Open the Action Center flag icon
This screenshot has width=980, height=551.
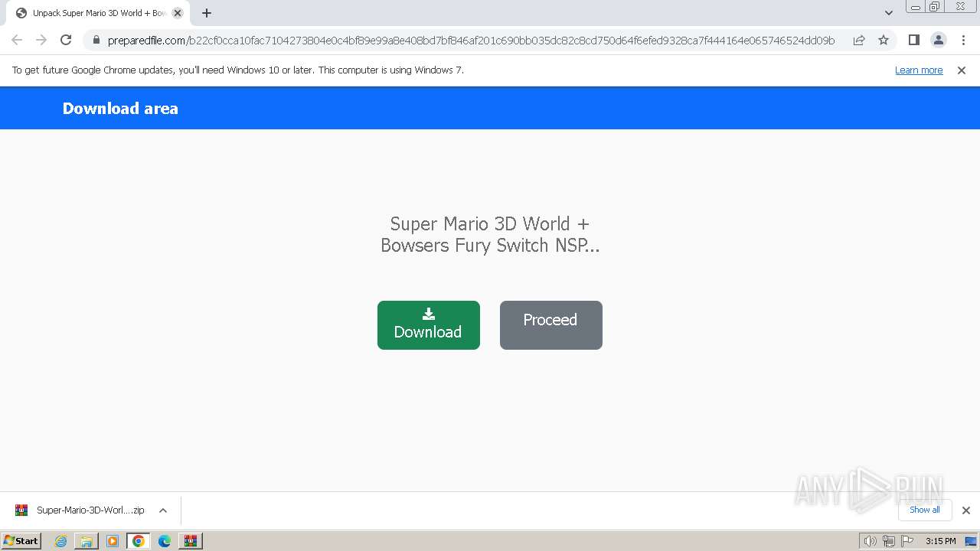pyautogui.click(x=907, y=541)
